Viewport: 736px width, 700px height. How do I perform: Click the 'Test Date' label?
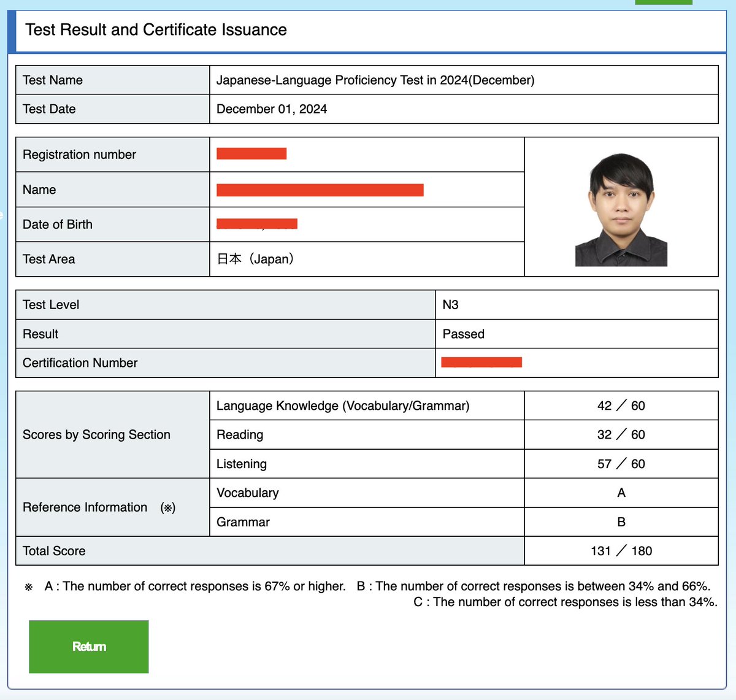(49, 109)
